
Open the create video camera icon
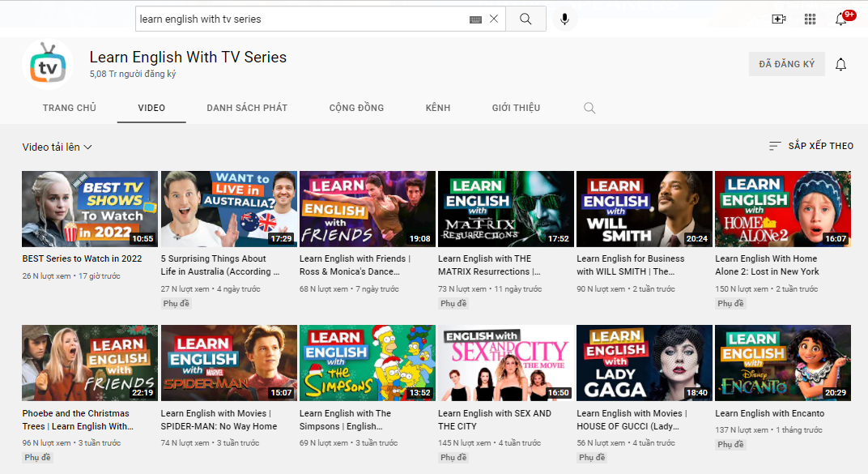coord(779,19)
